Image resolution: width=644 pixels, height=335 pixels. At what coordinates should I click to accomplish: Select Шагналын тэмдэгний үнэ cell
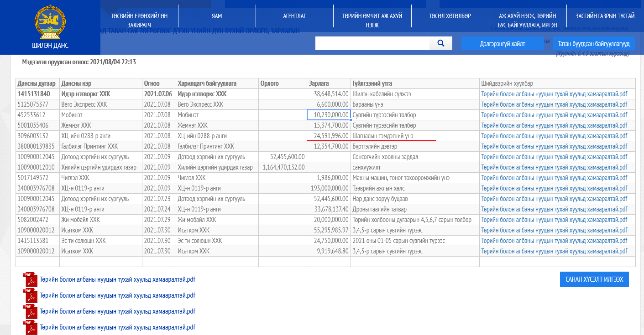pyautogui.click(x=415, y=136)
